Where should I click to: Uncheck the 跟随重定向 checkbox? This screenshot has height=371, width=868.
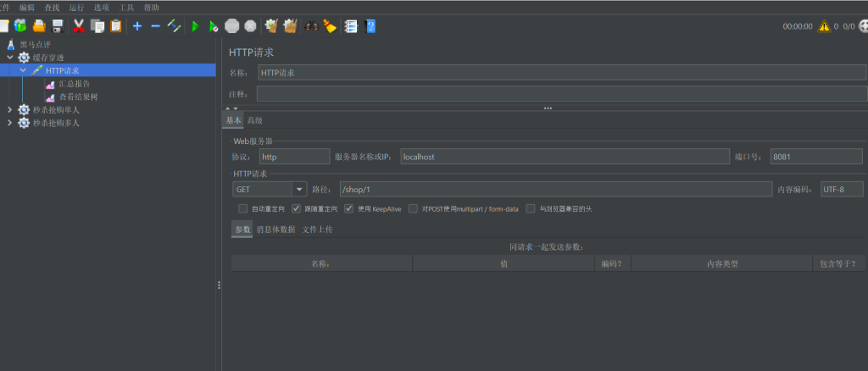[297, 208]
